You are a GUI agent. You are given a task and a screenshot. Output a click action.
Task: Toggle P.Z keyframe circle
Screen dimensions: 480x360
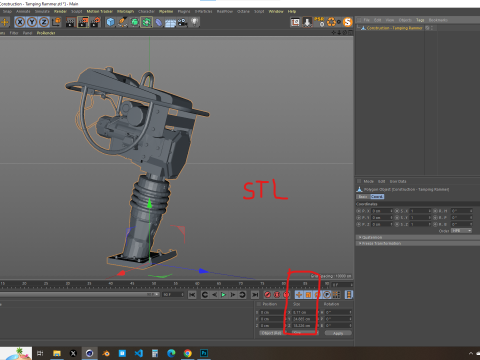[359, 224]
